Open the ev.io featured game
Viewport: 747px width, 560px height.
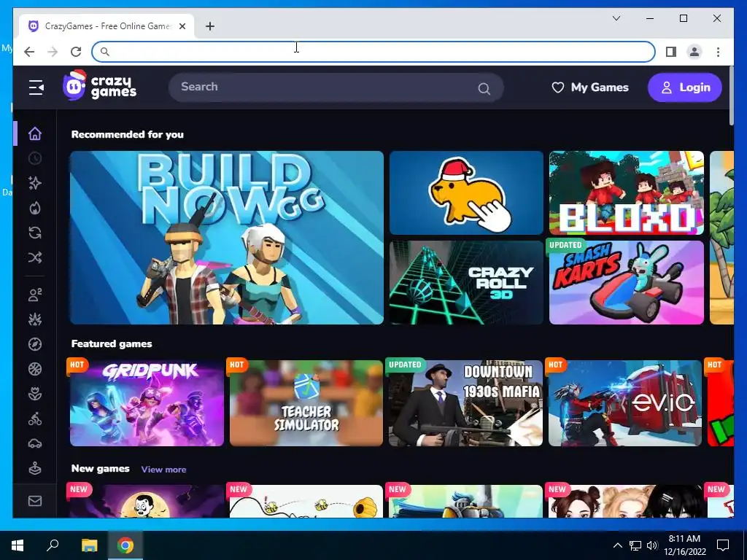coord(625,403)
